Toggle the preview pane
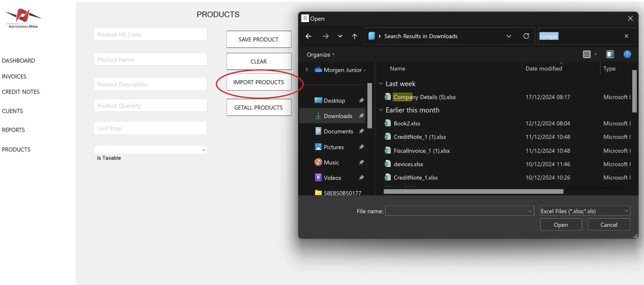The height and width of the screenshot is (285, 644). [x=610, y=55]
